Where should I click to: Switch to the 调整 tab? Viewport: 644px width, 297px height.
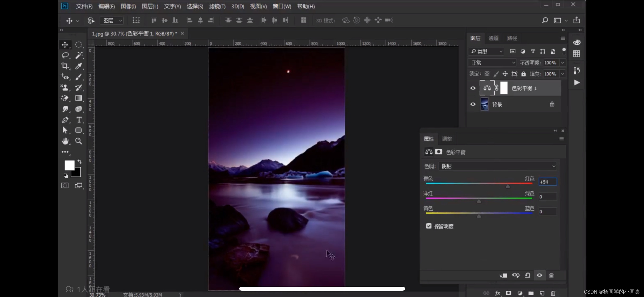(447, 139)
